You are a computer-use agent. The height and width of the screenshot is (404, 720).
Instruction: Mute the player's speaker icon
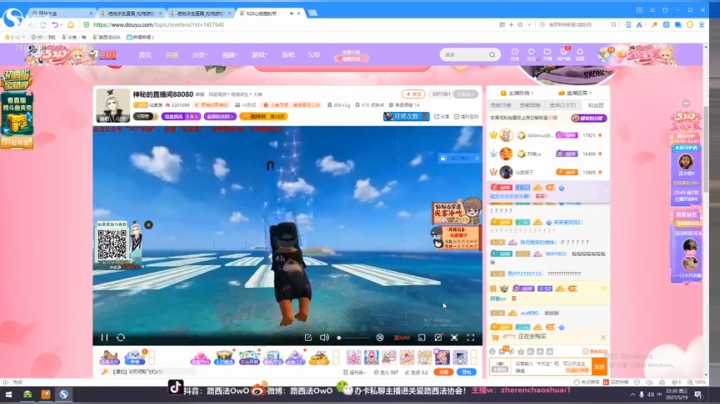[324, 337]
